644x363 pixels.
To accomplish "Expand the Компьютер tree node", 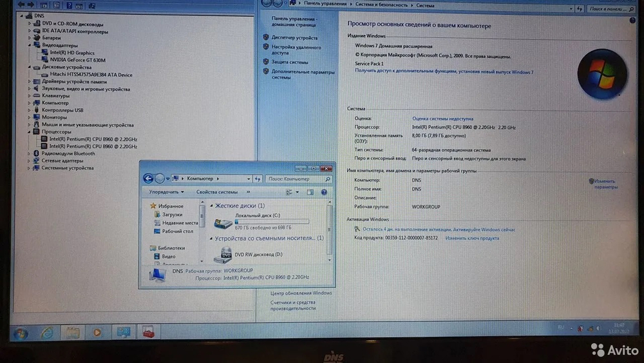I will pos(30,103).
